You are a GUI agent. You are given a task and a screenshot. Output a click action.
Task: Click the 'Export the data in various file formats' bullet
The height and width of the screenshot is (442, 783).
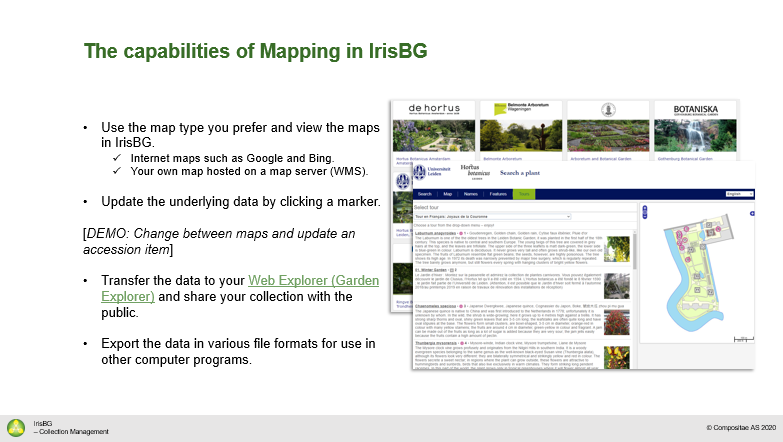pos(238,352)
